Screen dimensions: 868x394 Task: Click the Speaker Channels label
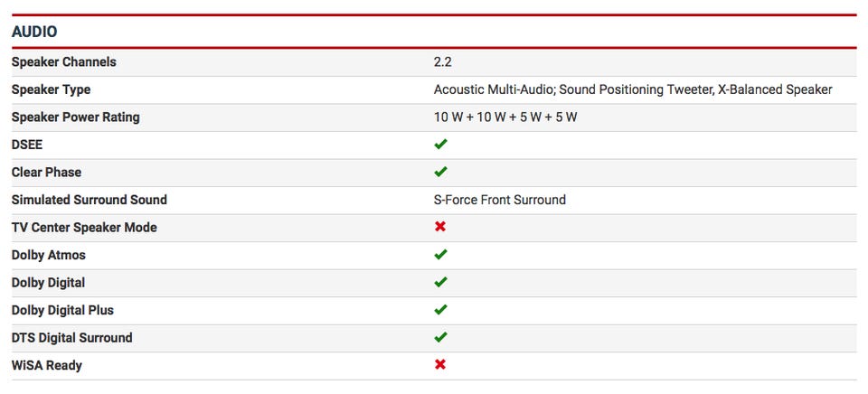click(x=63, y=62)
